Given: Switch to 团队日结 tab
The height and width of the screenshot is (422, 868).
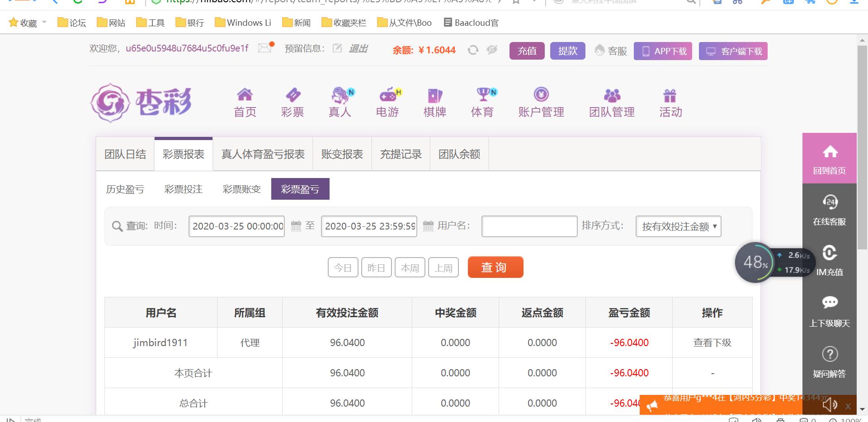Looking at the screenshot, I should (125, 155).
